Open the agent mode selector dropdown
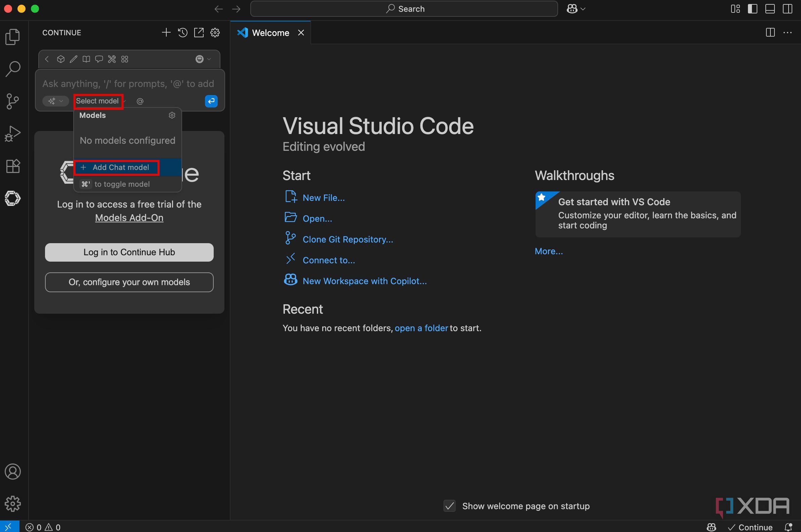Image resolution: width=801 pixels, height=532 pixels. point(56,101)
